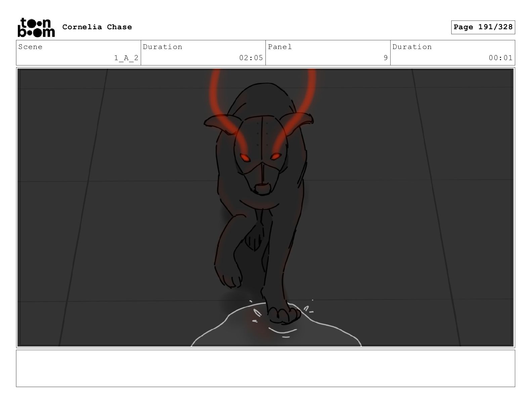
Task: Select scene duration value '02:05'
Action: click(x=251, y=58)
